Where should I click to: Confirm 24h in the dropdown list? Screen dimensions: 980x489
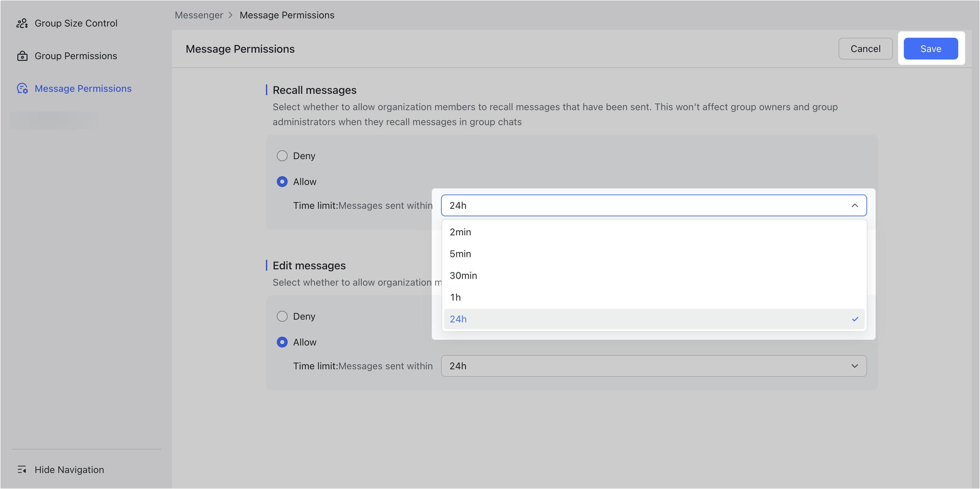[x=458, y=319]
